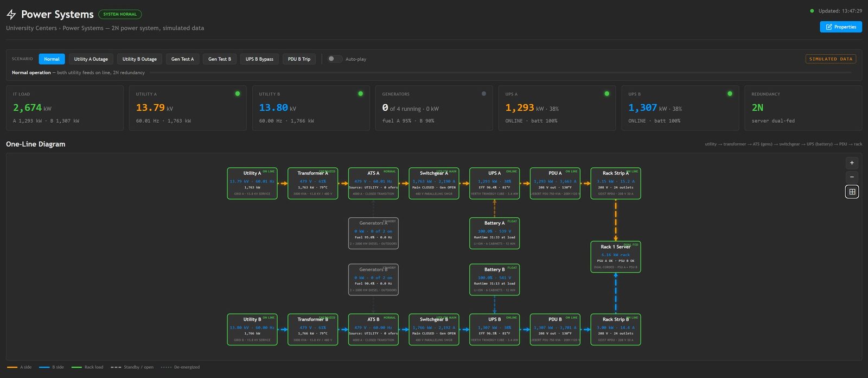Click the Utility B green status dot
This screenshot has height=378, width=868.
coord(360,94)
